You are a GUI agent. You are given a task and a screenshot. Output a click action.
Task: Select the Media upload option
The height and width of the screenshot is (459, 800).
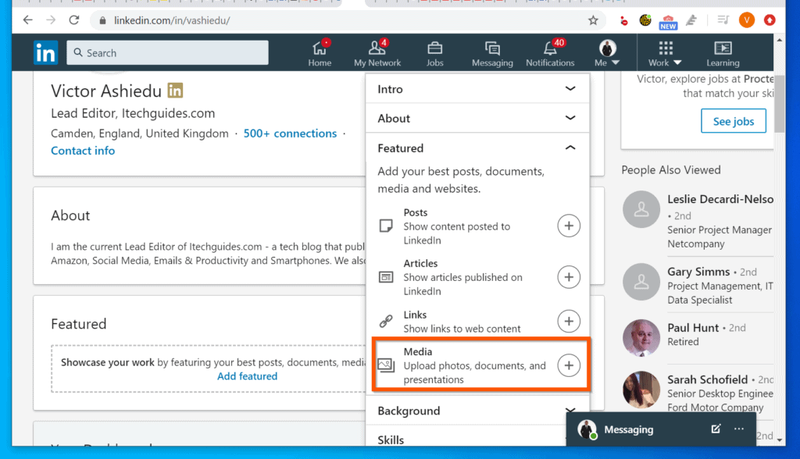click(x=481, y=365)
